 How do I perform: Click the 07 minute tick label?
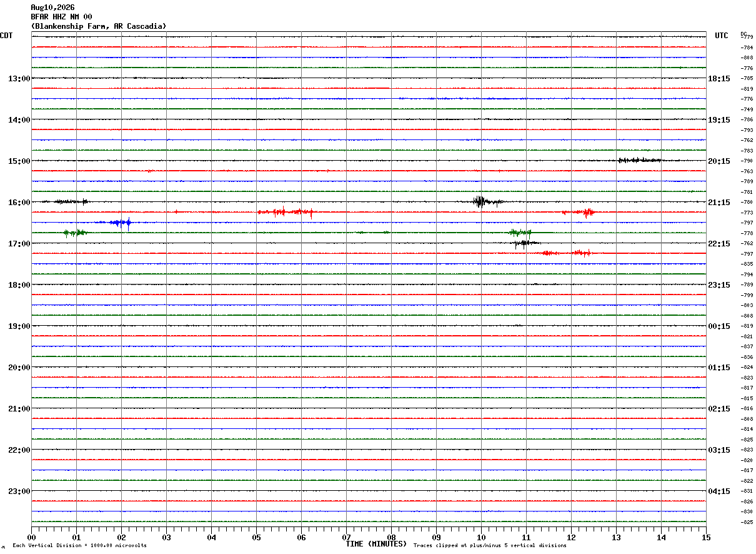346,537
